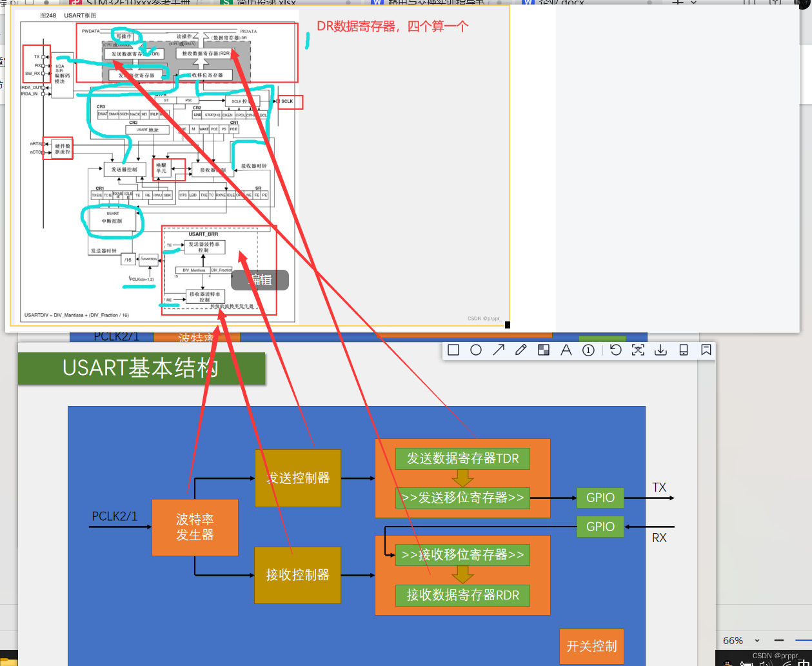Pick the pencil drawing tool

point(520,349)
